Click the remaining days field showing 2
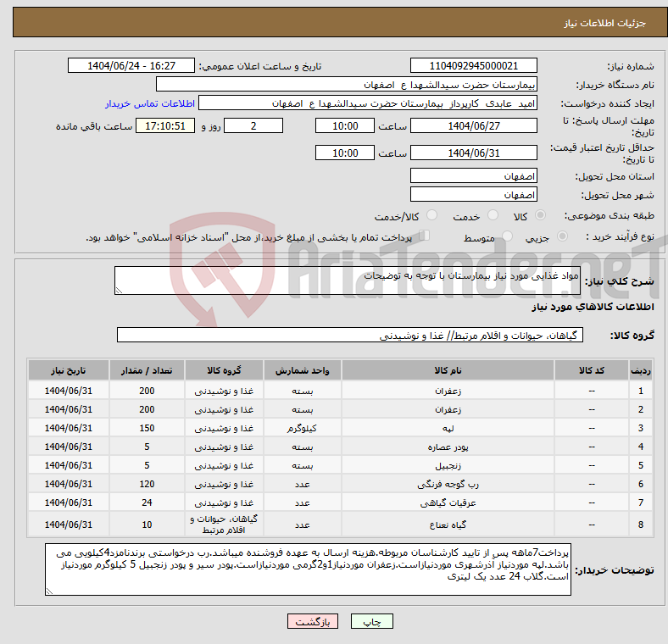This screenshot has height=644, width=668. point(253,126)
